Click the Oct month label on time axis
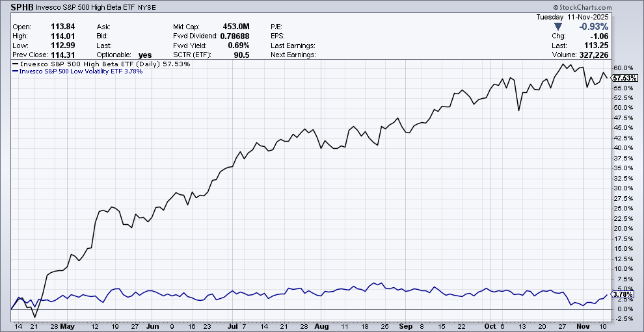The height and width of the screenshot is (332, 644). (490, 327)
